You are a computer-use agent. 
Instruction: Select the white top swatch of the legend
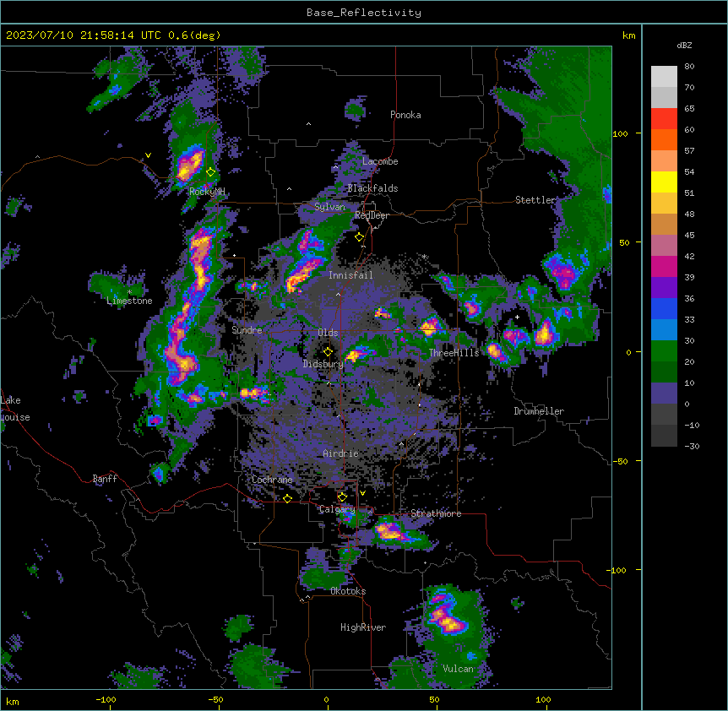click(x=664, y=76)
